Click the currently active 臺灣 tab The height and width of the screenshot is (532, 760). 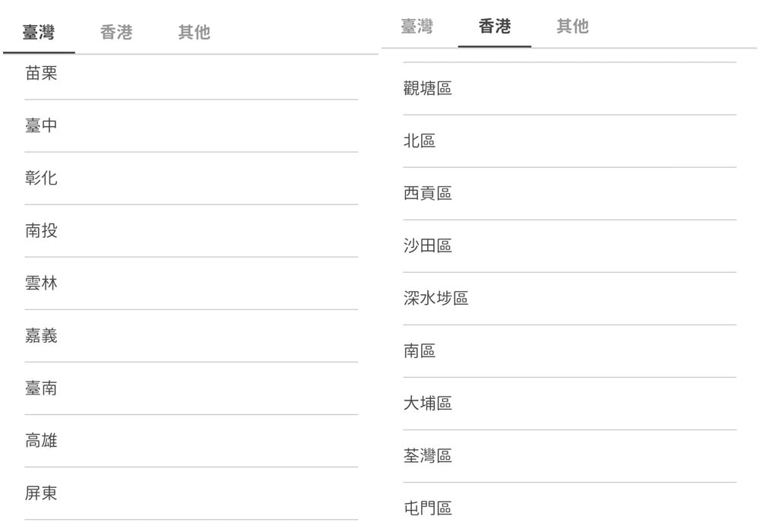coord(39,33)
